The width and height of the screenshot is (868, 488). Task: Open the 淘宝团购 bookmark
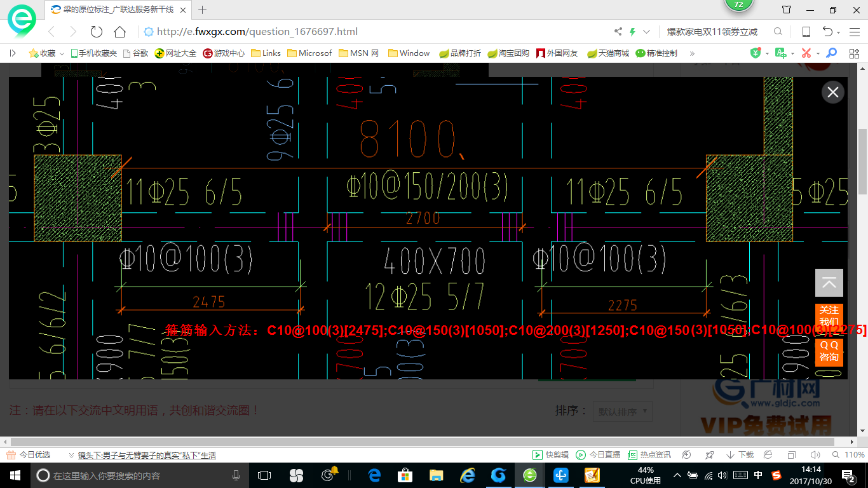point(508,53)
